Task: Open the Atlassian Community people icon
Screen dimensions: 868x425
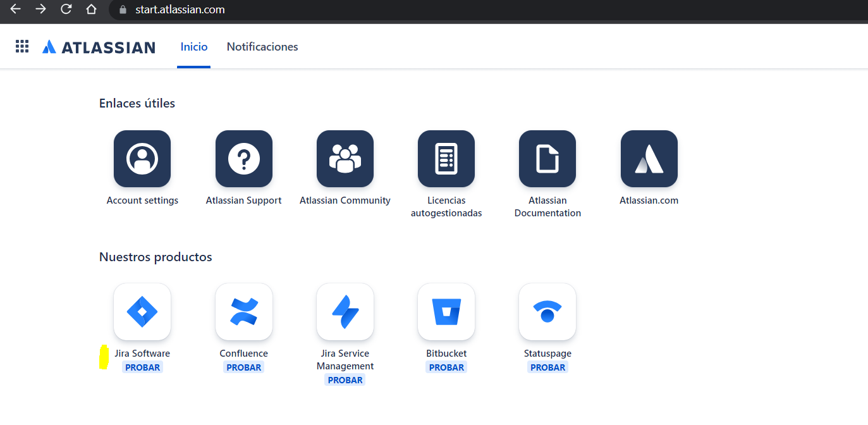Action: pos(345,159)
